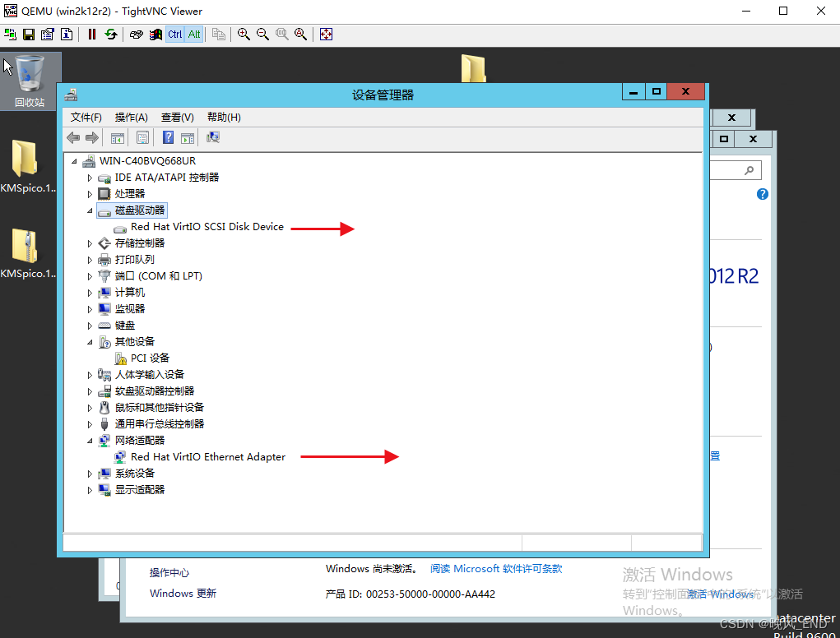This screenshot has height=638, width=840.
Task: Expand the 键盘 node
Action: (x=90, y=326)
